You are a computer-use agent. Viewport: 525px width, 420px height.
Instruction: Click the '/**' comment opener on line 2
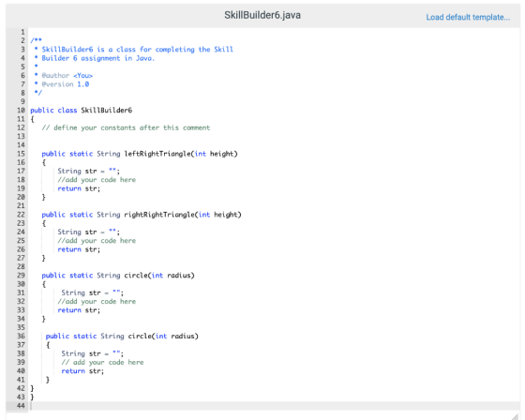[x=36, y=40]
